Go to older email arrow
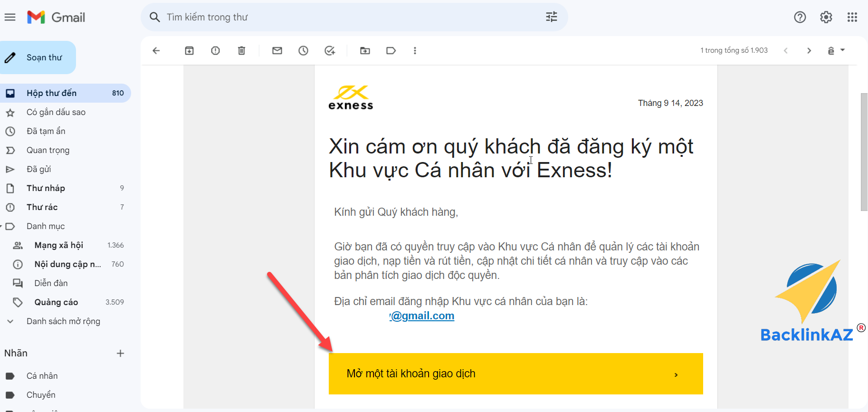The image size is (868, 412). pos(809,50)
